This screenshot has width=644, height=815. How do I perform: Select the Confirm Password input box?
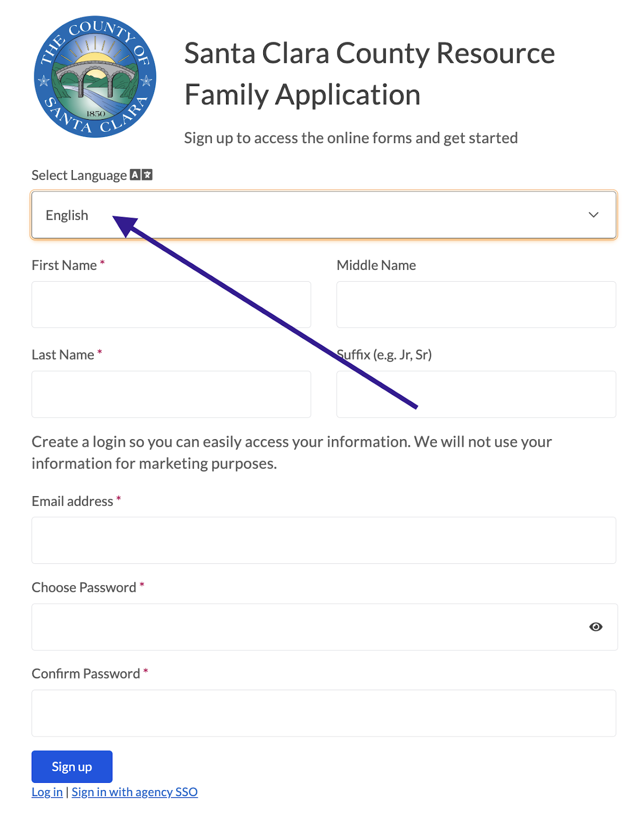click(x=323, y=713)
